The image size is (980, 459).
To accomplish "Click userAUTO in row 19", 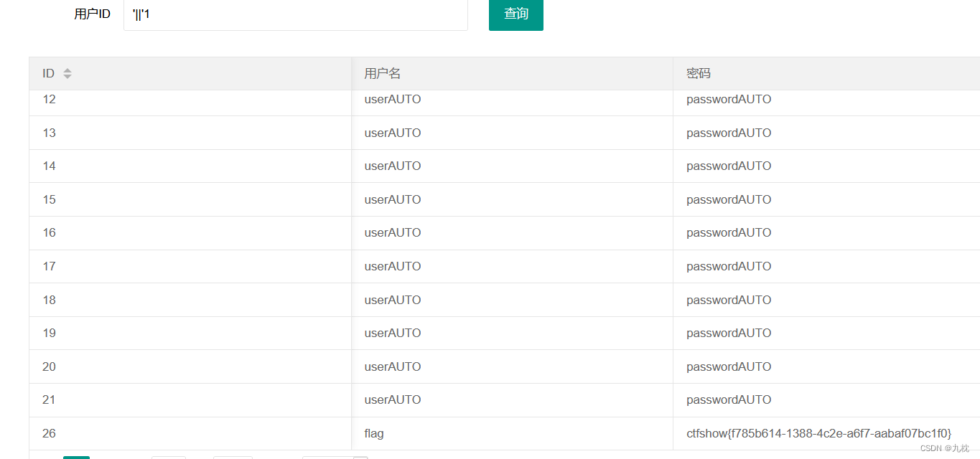I will (x=393, y=333).
